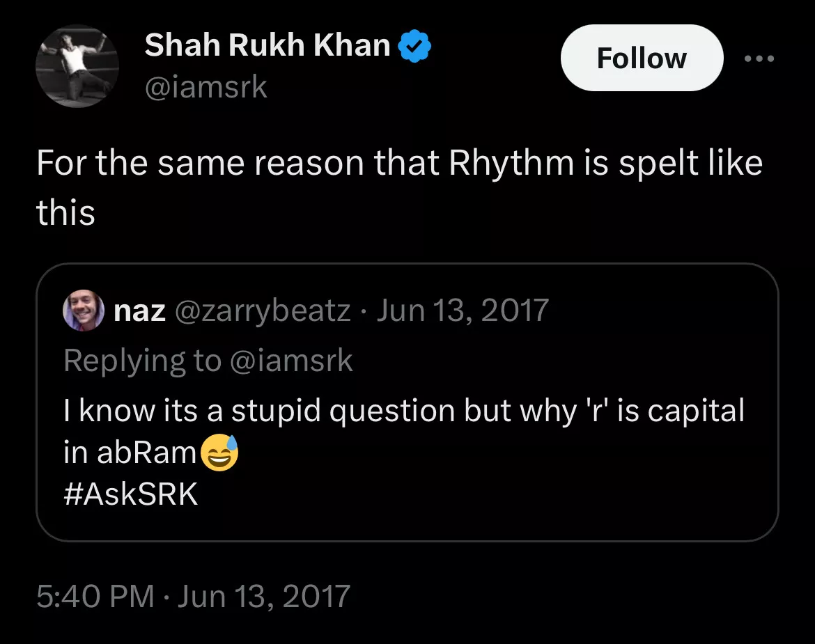Viewport: 815px width, 644px height.
Task: Click the Shah Rukh Khan display name
Action: coord(267,46)
